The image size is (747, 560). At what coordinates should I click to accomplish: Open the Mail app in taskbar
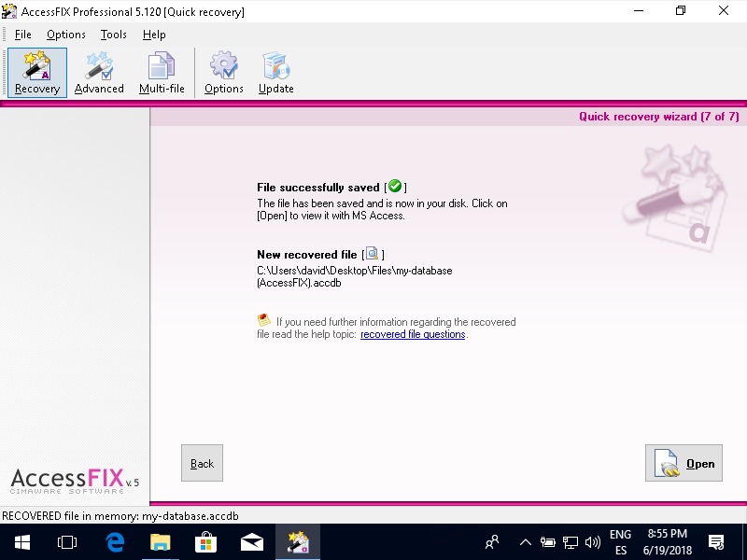pyautogui.click(x=252, y=541)
